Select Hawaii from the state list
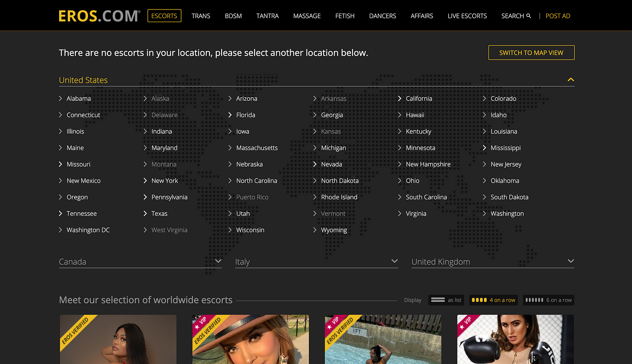Viewport: 632px width, 364px height. [x=415, y=115]
